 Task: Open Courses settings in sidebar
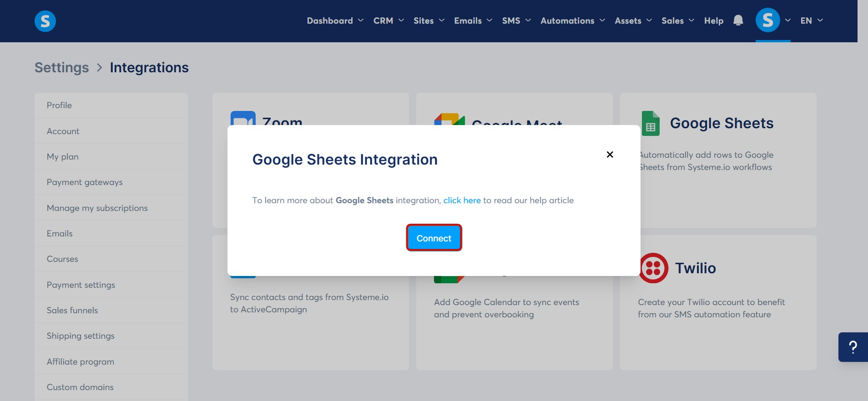coord(111,259)
